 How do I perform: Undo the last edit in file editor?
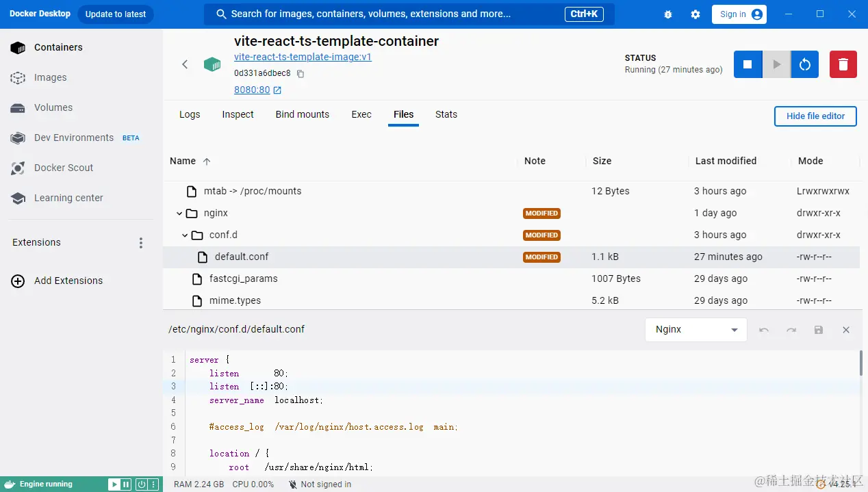click(x=764, y=330)
